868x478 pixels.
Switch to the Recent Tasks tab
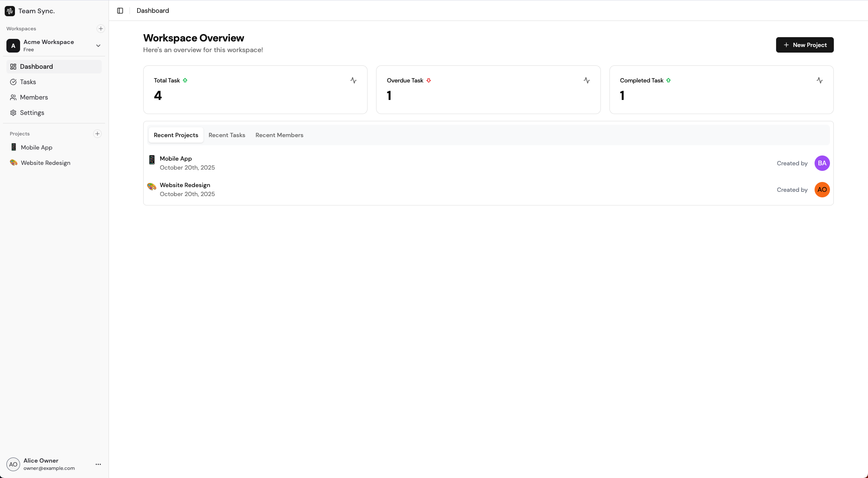point(227,135)
